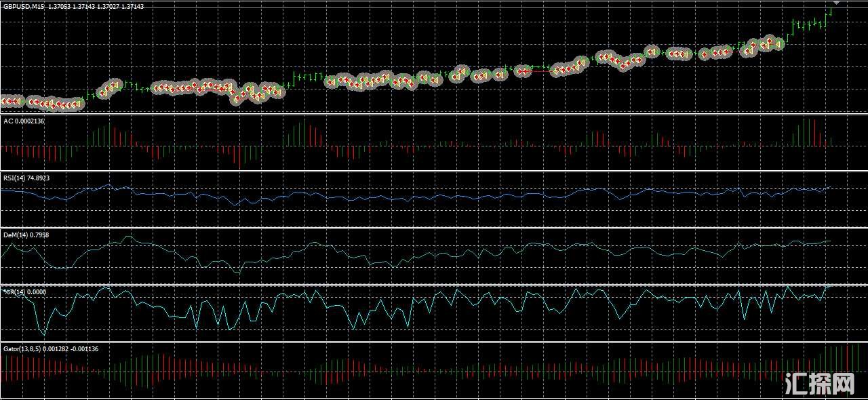Viewport: 868px width, 400px height.
Task: Select the DeM(14) 0.7958 indicator label
Action: 26,235
